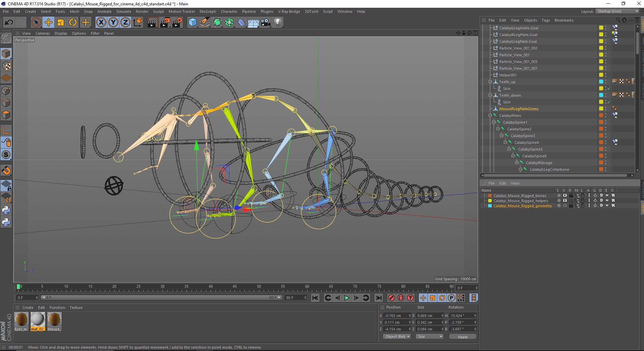This screenshot has height=351, width=644.
Task: Open the Character menu
Action: click(229, 11)
